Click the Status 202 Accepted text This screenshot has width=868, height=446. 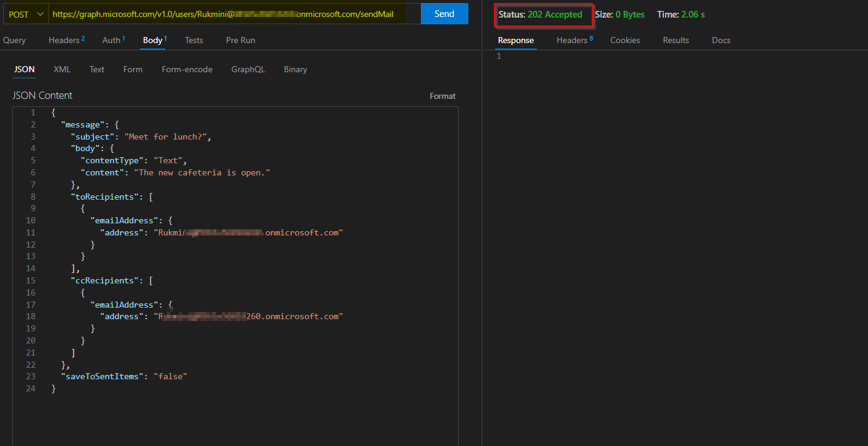(x=541, y=15)
